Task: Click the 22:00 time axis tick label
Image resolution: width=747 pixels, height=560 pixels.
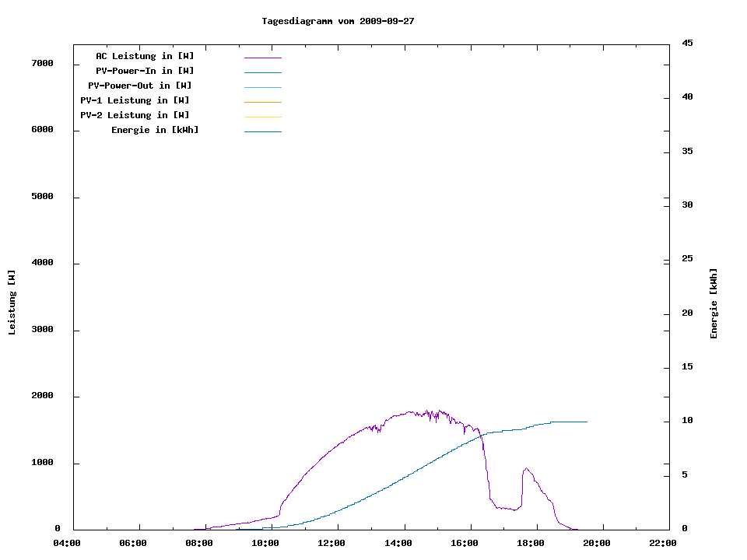Action: tap(664, 544)
